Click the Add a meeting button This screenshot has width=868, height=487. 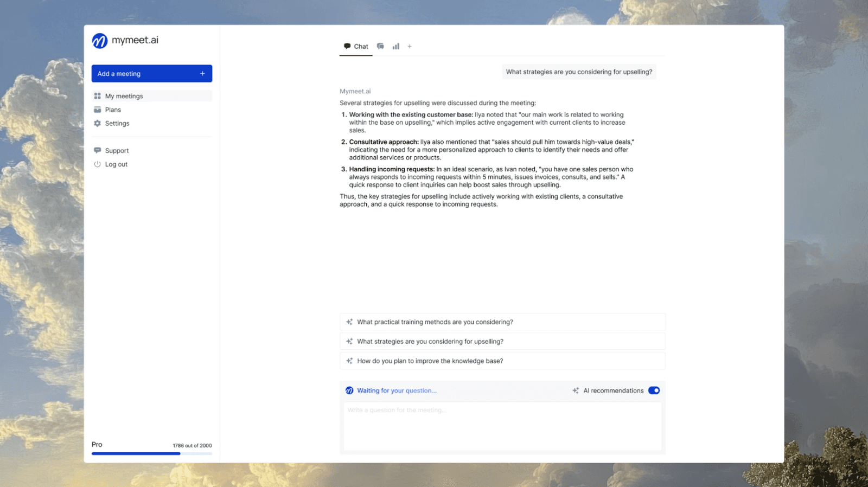click(152, 74)
